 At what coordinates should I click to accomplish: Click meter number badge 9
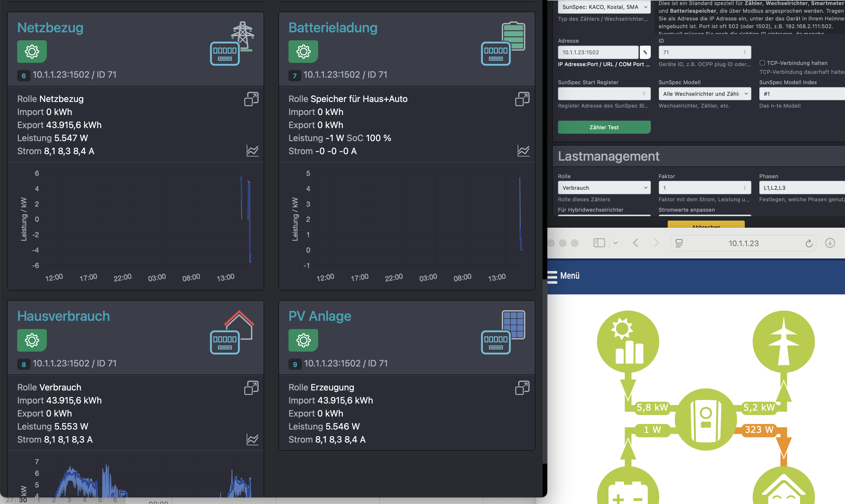[x=295, y=364]
